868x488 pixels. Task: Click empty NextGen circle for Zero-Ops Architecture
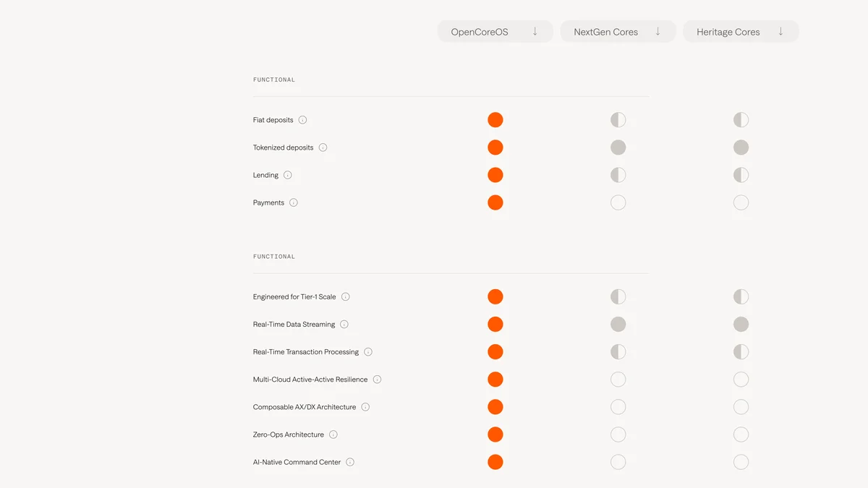point(618,435)
